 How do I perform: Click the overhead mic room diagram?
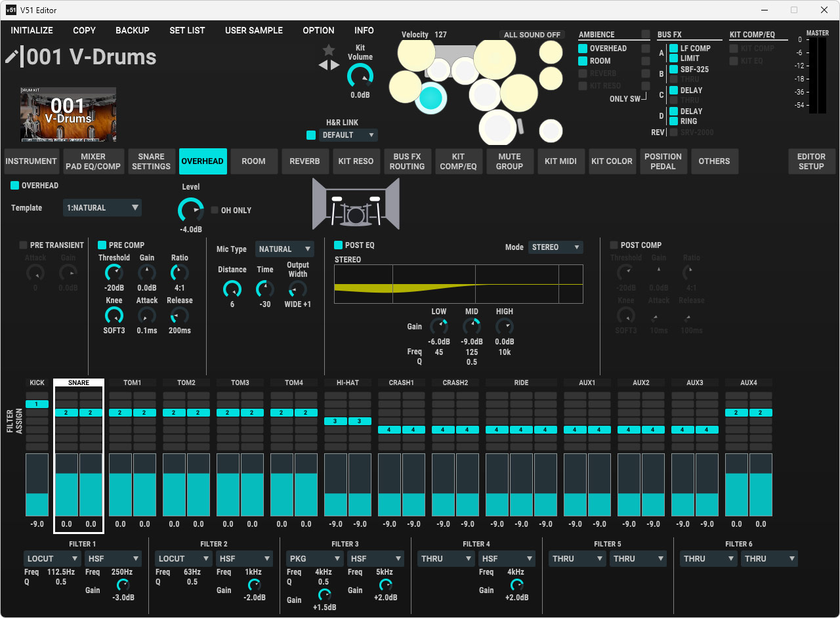[x=356, y=203]
